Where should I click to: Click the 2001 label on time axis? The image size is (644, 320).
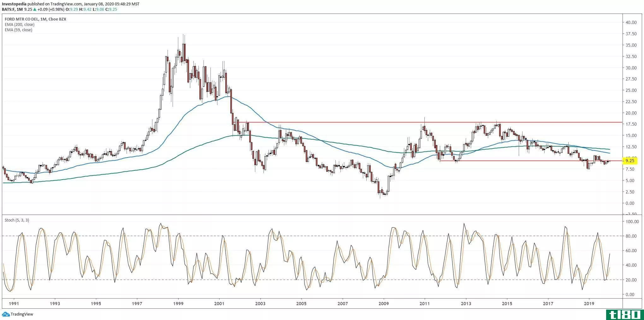(219, 304)
